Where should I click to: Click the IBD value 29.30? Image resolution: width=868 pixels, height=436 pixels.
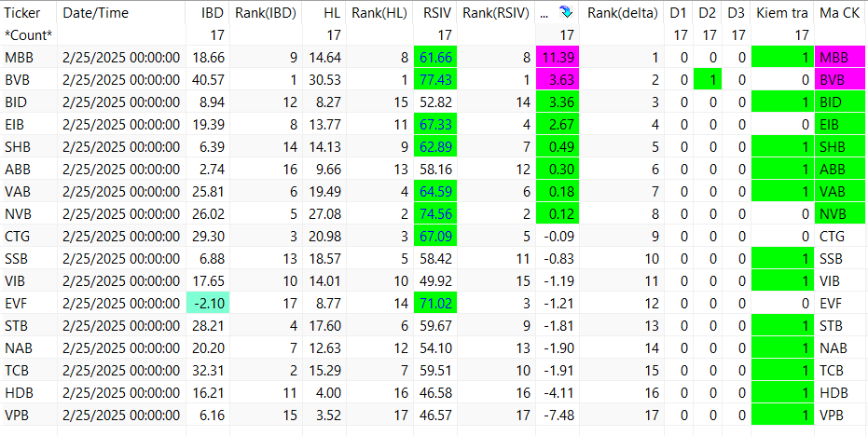pos(208,237)
